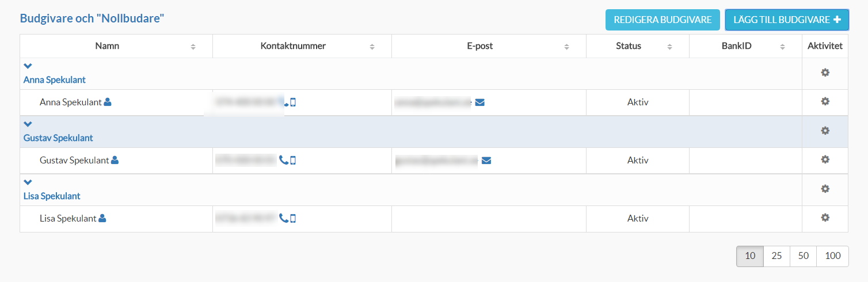Click the envelope icon beside Gustav's e-mail
The height and width of the screenshot is (282, 868).
tap(486, 161)
